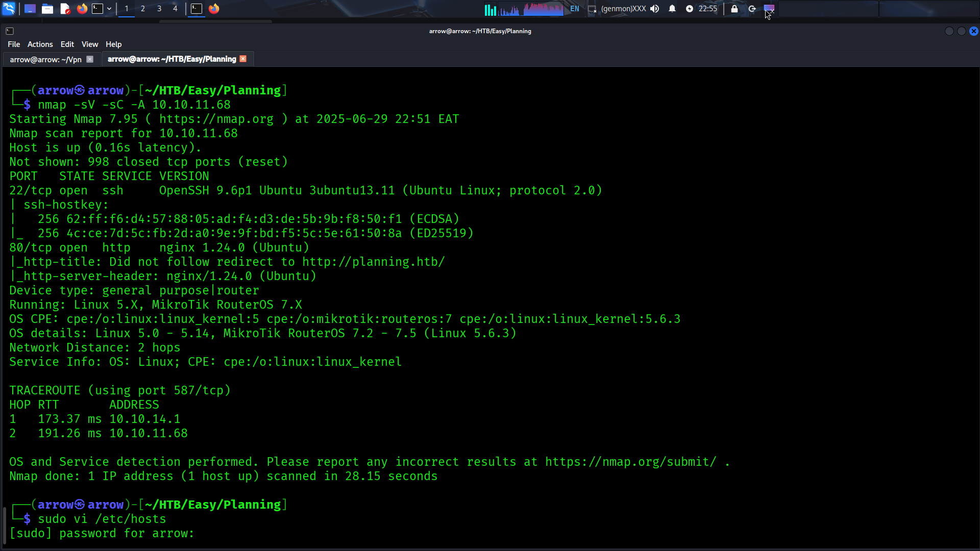
Task: Switch to workspace 4
Action: pos(175,9)
